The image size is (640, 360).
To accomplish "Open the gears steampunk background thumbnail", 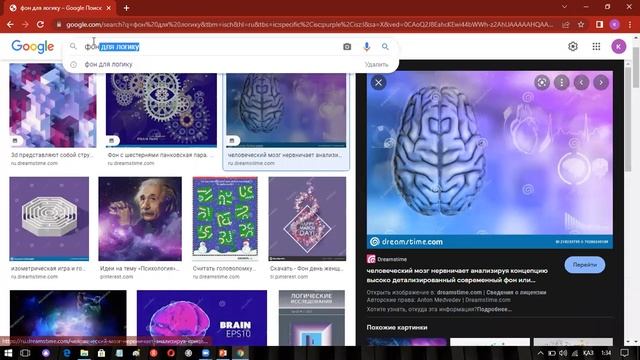I will pos(161,109).
